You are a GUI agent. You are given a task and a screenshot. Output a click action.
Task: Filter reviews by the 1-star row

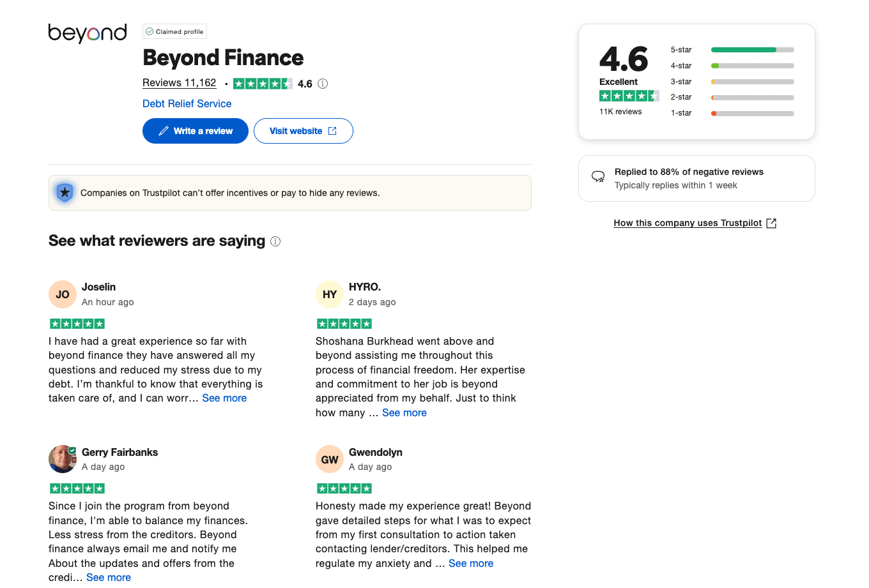(732, 113)
